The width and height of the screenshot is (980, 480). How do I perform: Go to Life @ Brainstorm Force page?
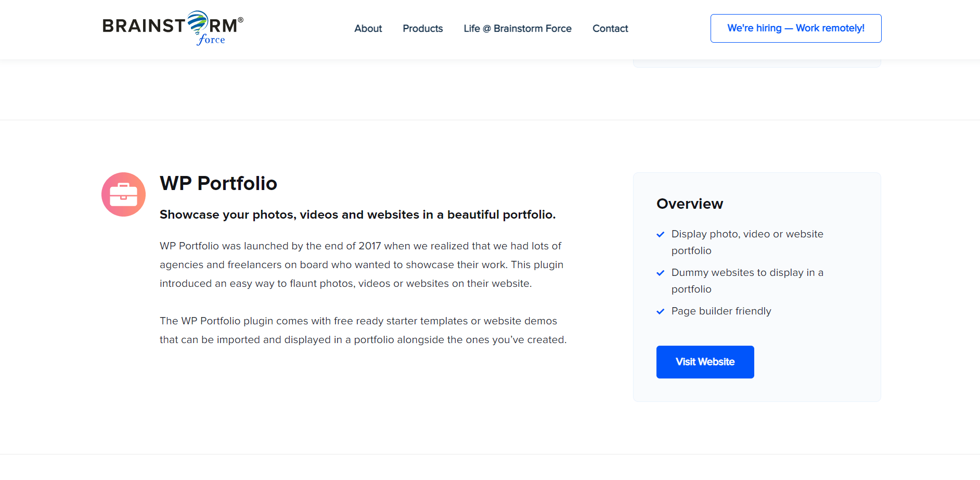(518, 29)
